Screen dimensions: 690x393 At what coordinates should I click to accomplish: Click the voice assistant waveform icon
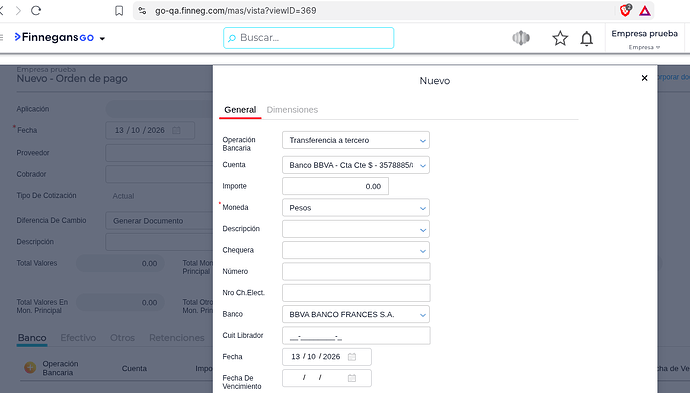click(521, 38)
